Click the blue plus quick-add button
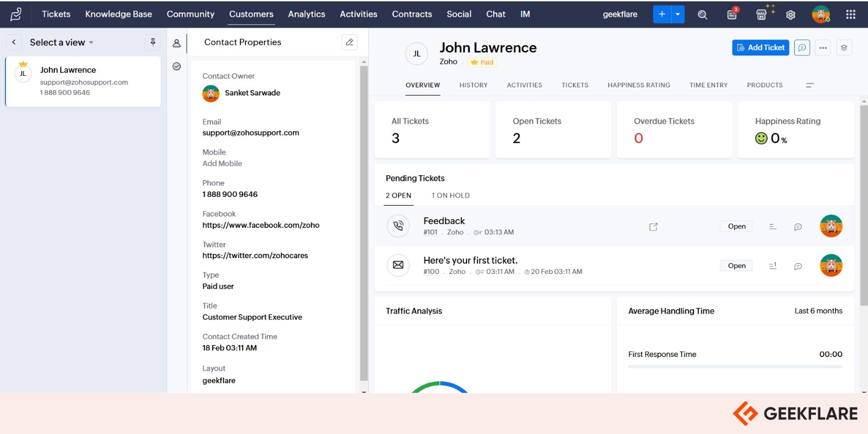This screenshot has height=434, width=868. pos(662,14)
